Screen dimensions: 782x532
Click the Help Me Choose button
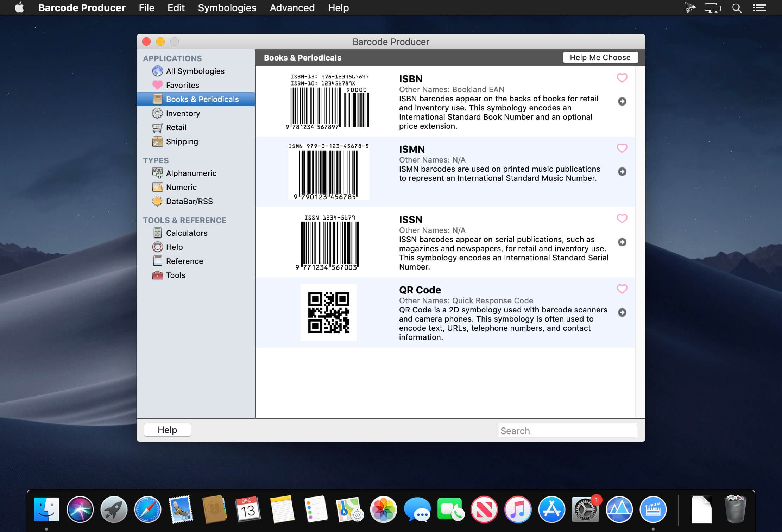(x=600, y=57)
